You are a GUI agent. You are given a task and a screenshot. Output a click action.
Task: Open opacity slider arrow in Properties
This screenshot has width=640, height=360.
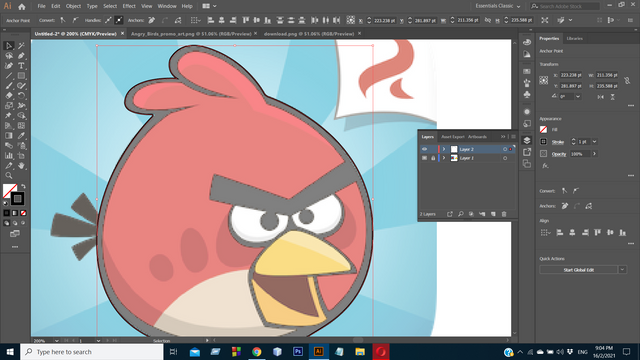(x=595, y=154)
